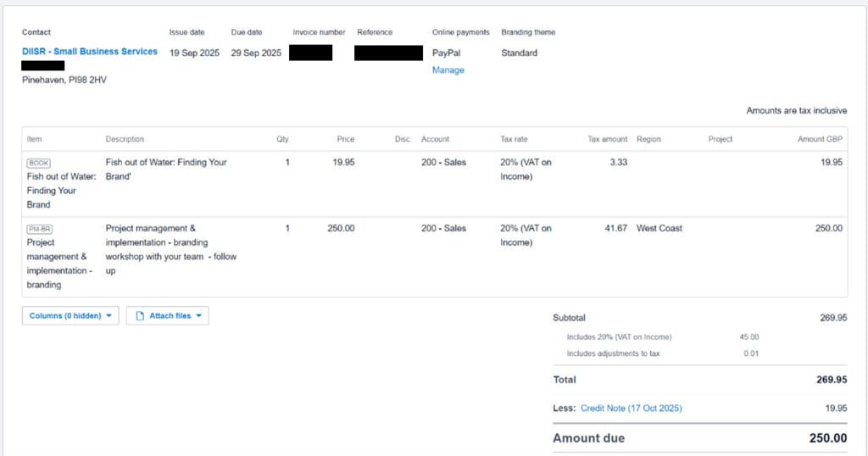Click the 250.00 price in project management row
The image size is (868, 456).
341,228
